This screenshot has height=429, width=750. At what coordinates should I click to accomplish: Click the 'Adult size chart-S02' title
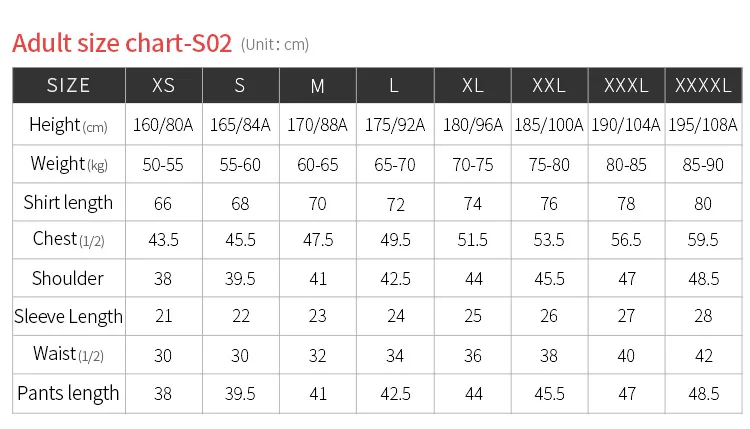pos(122,44)
